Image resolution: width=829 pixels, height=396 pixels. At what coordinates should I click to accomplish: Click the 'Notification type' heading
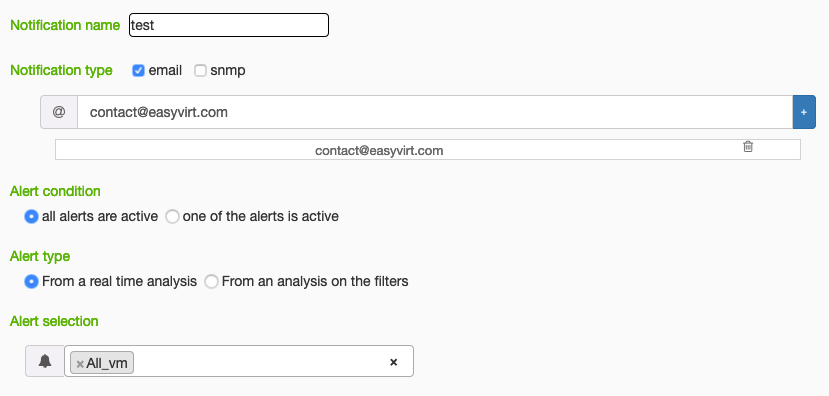[61, 70]
